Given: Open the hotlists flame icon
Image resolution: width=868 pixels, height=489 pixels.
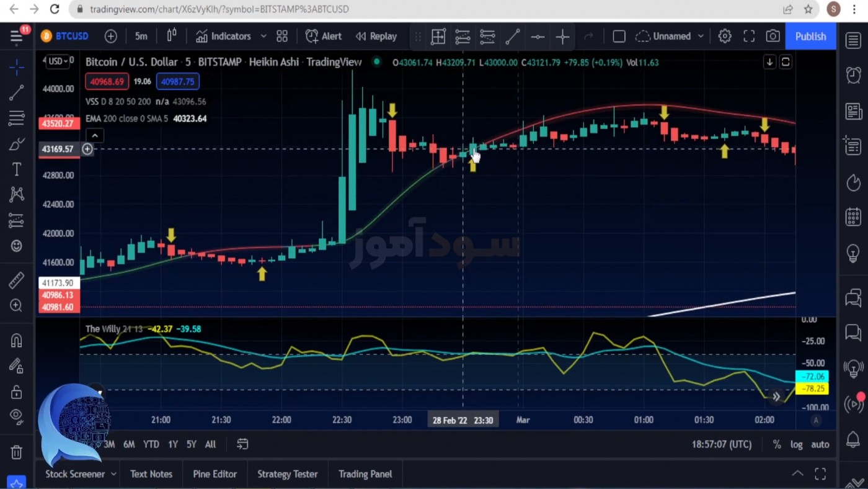Looking at the screenshot, I should (x=854, y=182).
